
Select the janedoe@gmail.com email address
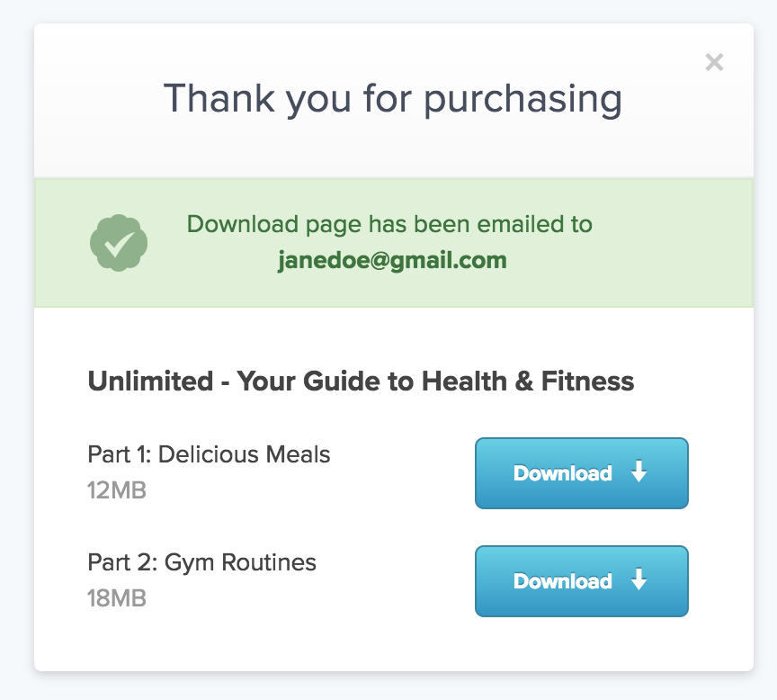click(x=392, y=261)
